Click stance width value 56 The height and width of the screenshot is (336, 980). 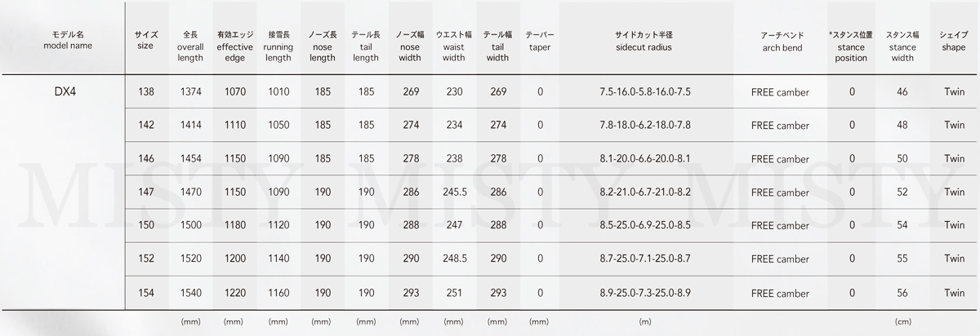(902, 294)
